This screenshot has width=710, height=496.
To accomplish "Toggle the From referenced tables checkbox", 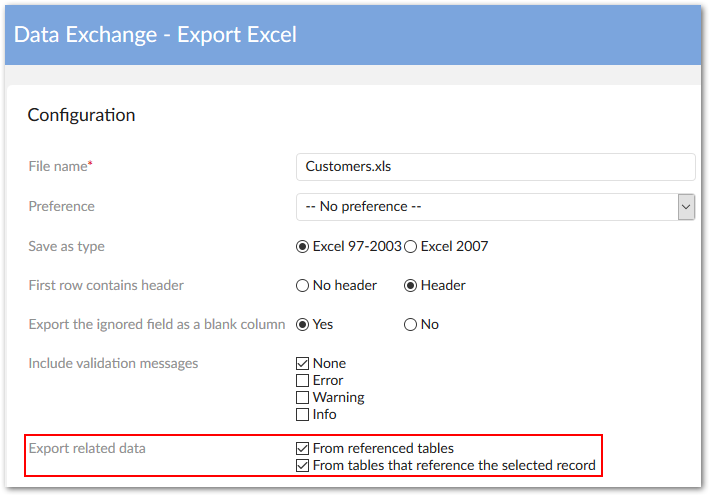I will click(303, 449).
